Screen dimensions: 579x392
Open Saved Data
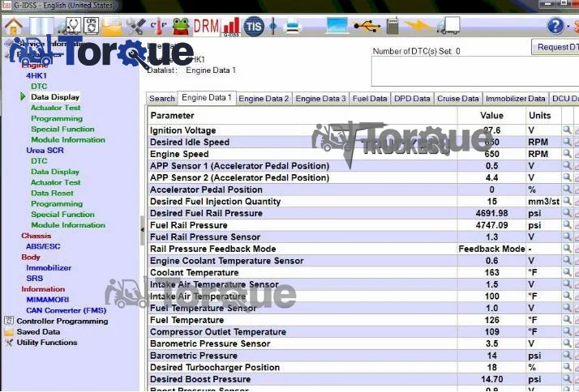(x=38, y=332)
